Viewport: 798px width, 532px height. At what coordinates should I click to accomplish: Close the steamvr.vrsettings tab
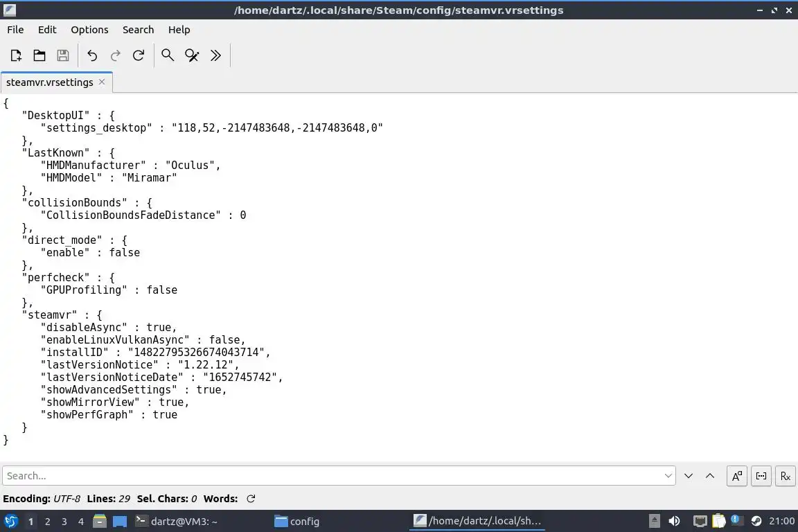click(x=102, y=82)
